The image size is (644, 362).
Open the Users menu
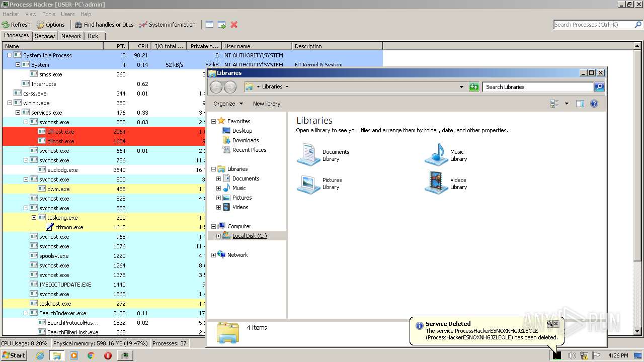coord(68,14)
